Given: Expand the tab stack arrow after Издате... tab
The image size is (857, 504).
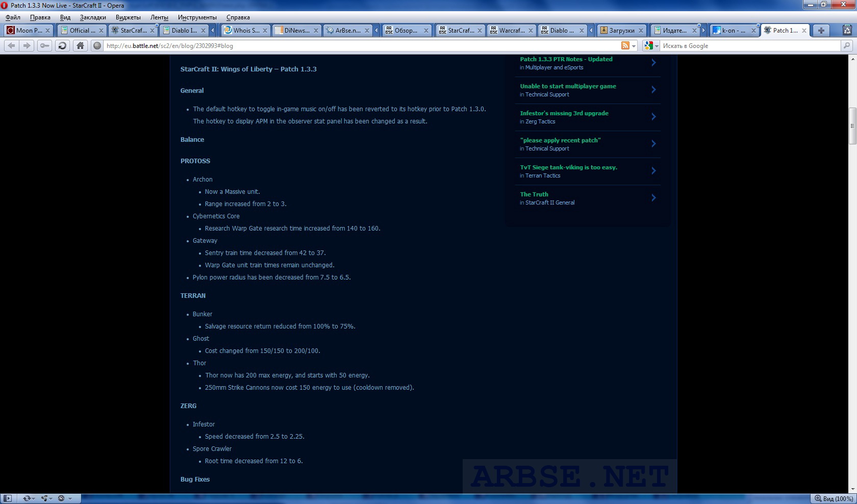Looking at the screenshot, I should [x=703, y=31].
